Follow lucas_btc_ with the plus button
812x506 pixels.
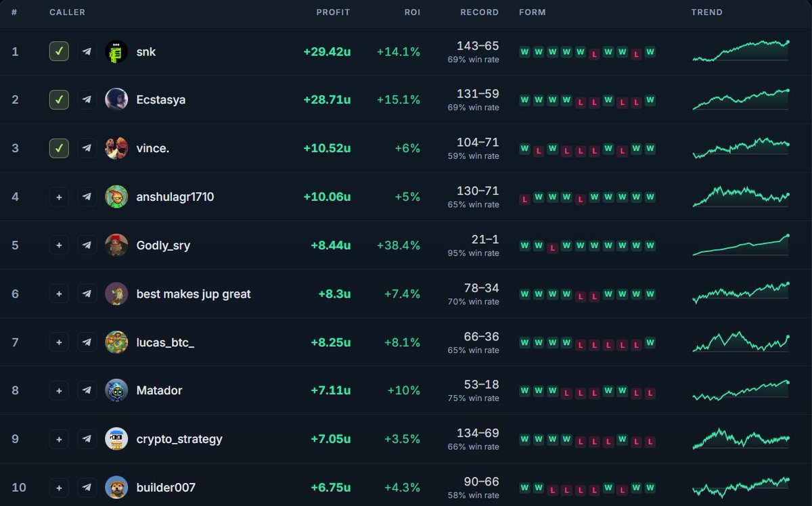[59, 342]
